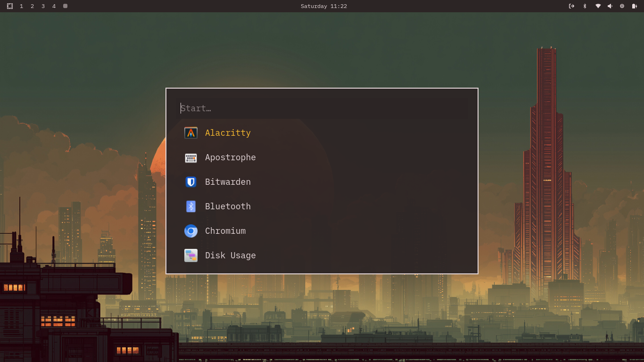Click the Bitwarden shield icon
Viewport: 644px width, 362px height.
[190, 182]
